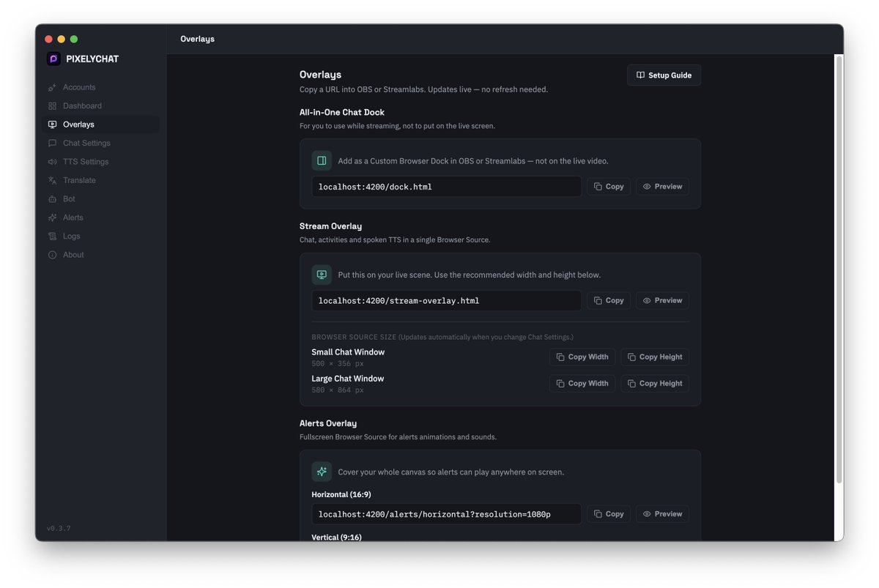Click the Overlays monitor icon in sidebar
The width and height of the screenshot is (879, 588).
(52, 124)
